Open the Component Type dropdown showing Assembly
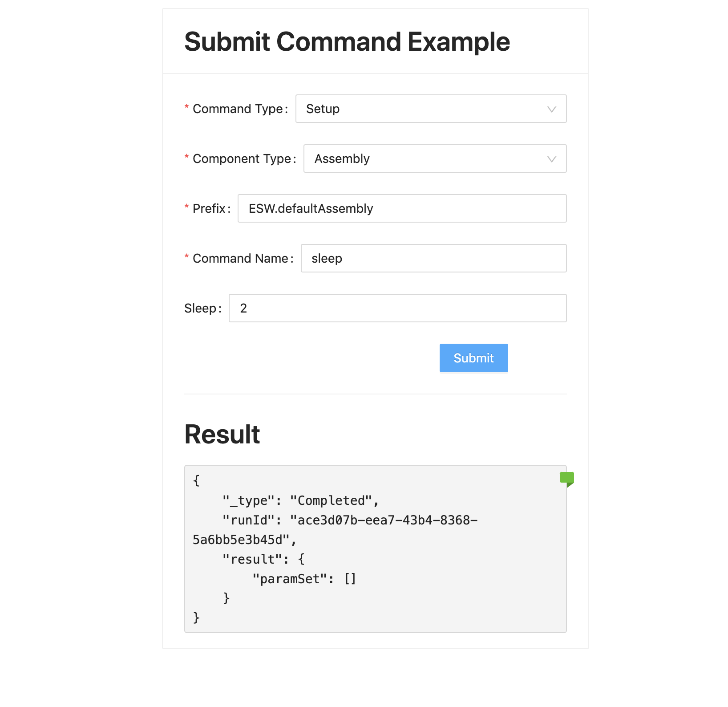728x707 pixels. (x=435, y=158)
